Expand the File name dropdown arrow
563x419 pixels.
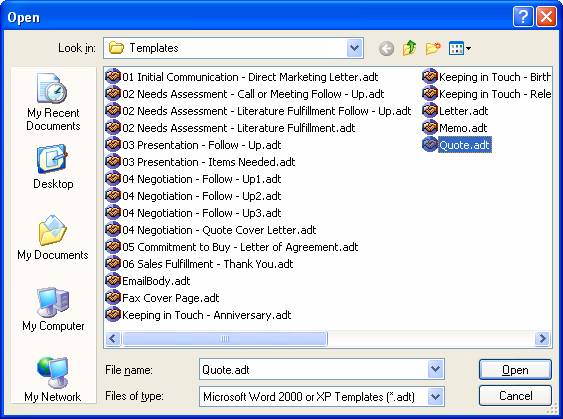pyautogui.click(x=436, y=369)
